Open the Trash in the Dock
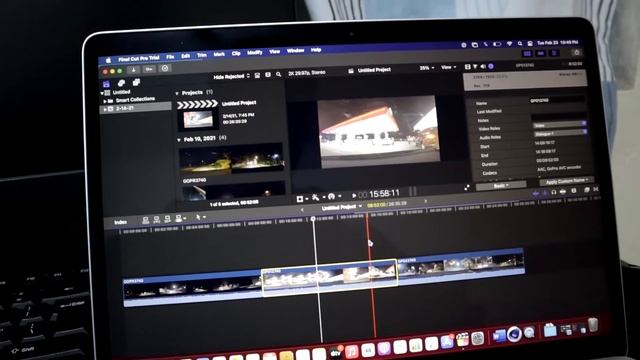 [593, 326]
